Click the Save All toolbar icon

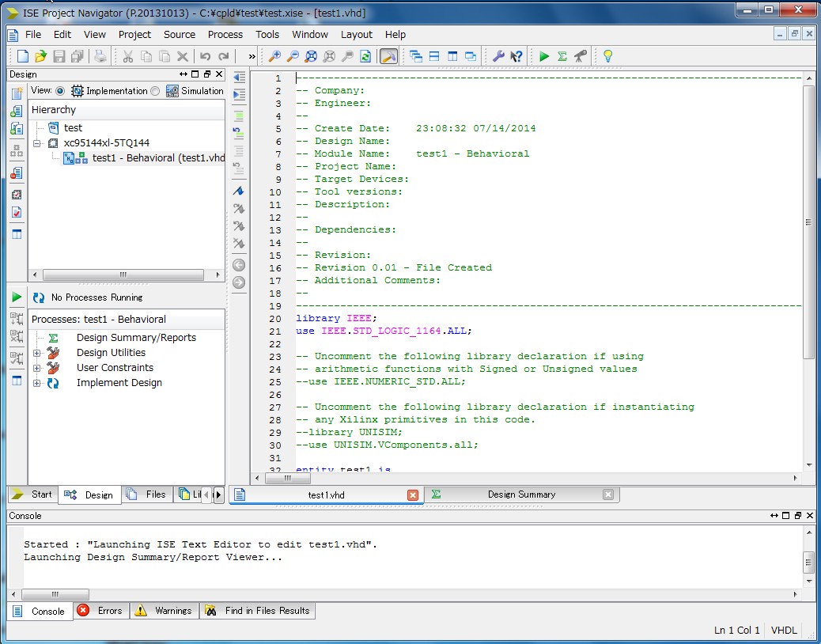tap(78, 56)
